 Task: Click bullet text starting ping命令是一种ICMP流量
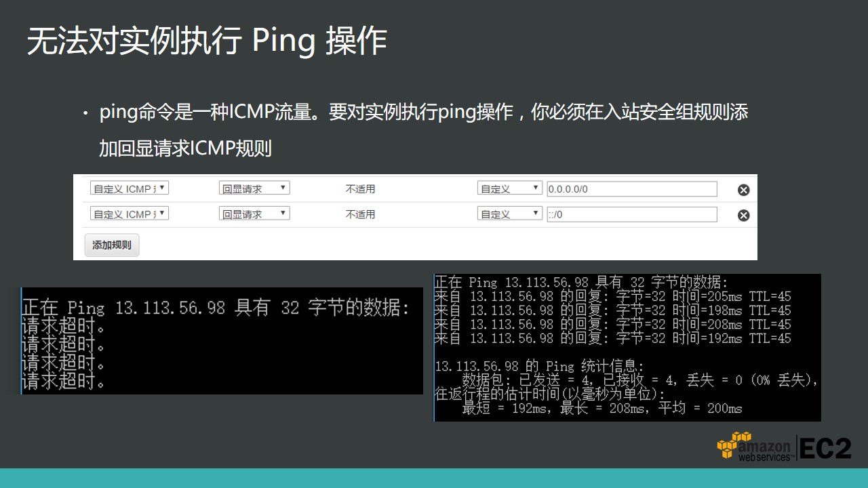click(424, 112)
